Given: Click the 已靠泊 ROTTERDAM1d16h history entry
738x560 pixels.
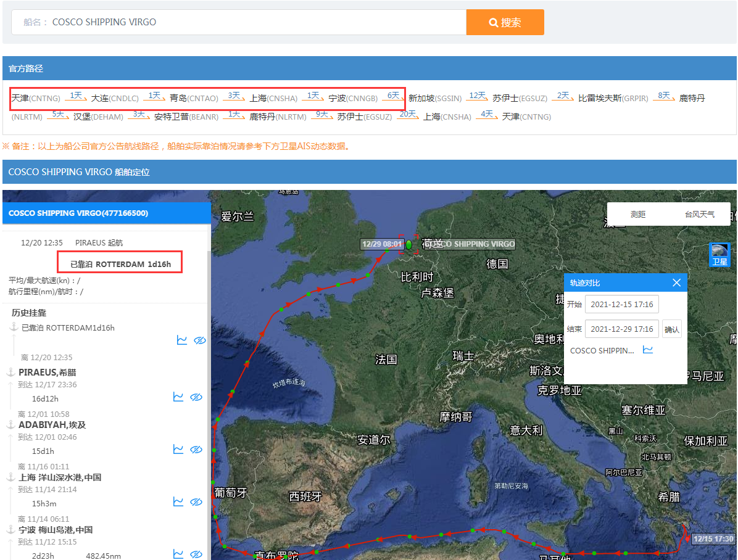Looking at the screenshot, I should [x=68, y=327].
